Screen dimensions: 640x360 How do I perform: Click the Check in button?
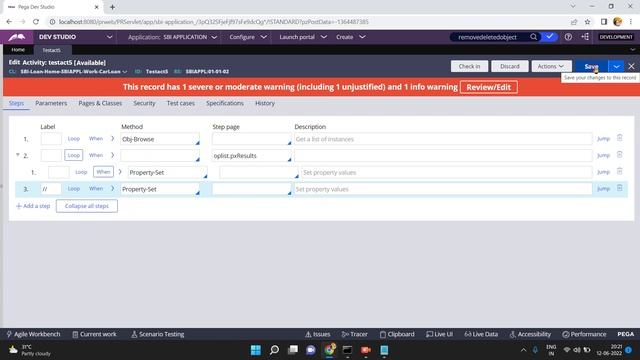(x=469, y=66)
